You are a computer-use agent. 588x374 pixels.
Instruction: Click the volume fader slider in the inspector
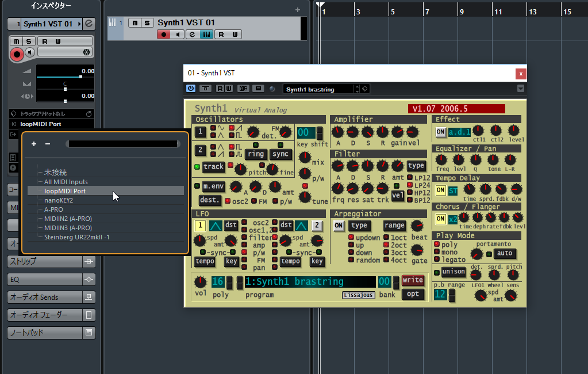click(x=66, y=77)
